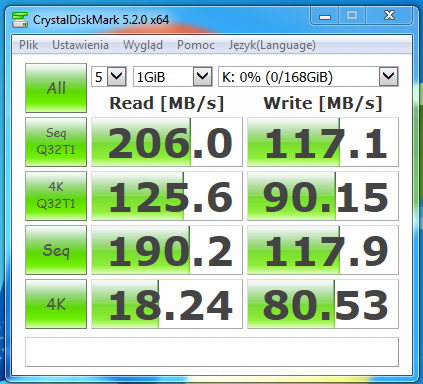Click the Write [MB/s] column header
Screen dimensions: 423x384
[x=323, y=103]
